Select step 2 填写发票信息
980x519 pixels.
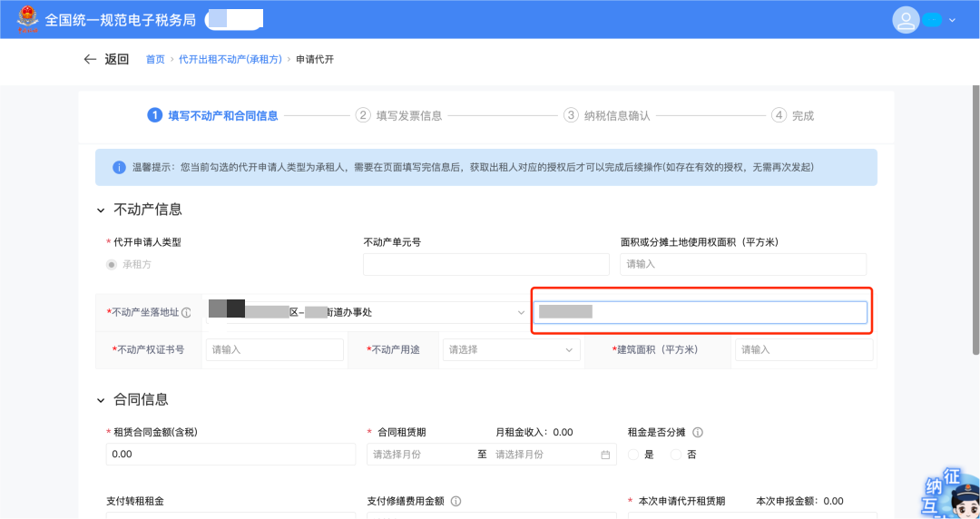398,115
